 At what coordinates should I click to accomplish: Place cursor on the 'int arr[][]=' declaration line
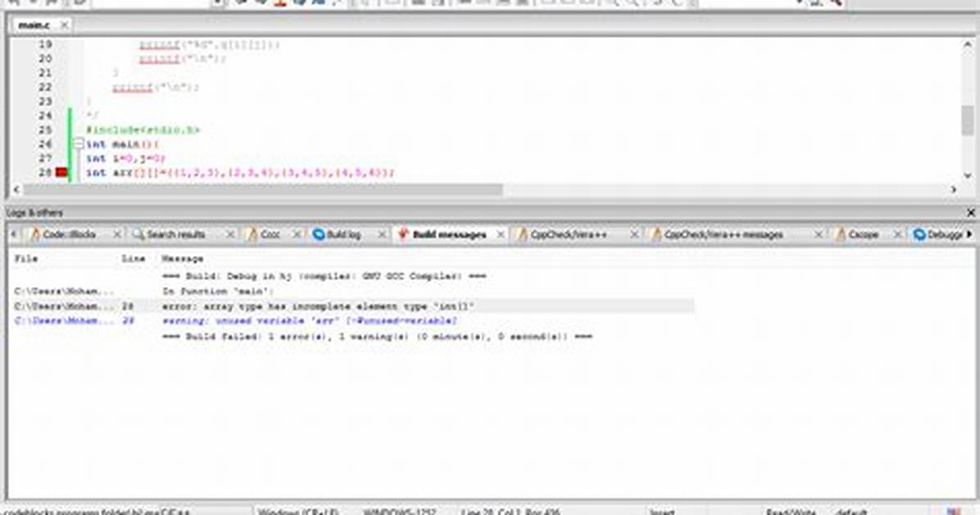240,173
